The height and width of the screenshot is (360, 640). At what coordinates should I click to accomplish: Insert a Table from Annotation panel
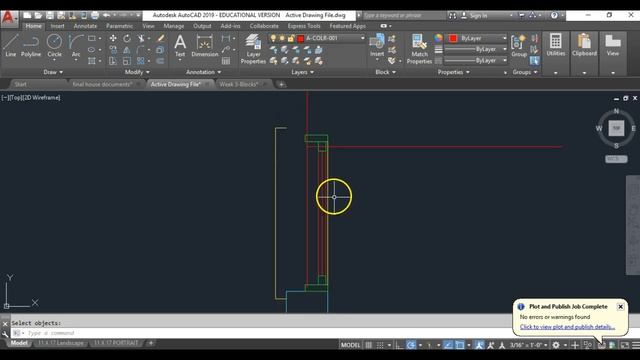[x=226, y=61]
